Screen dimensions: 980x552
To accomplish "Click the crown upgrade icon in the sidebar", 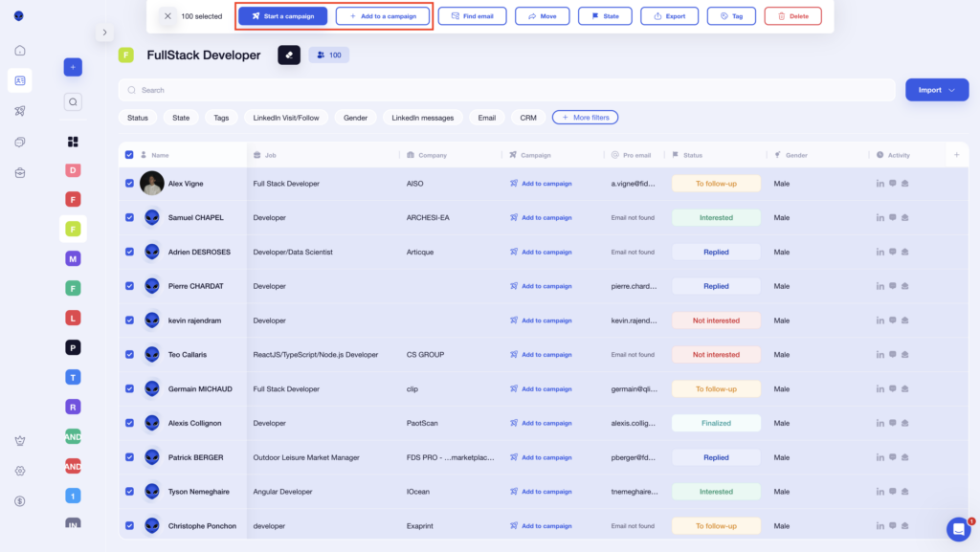I will tap(20, 441).
